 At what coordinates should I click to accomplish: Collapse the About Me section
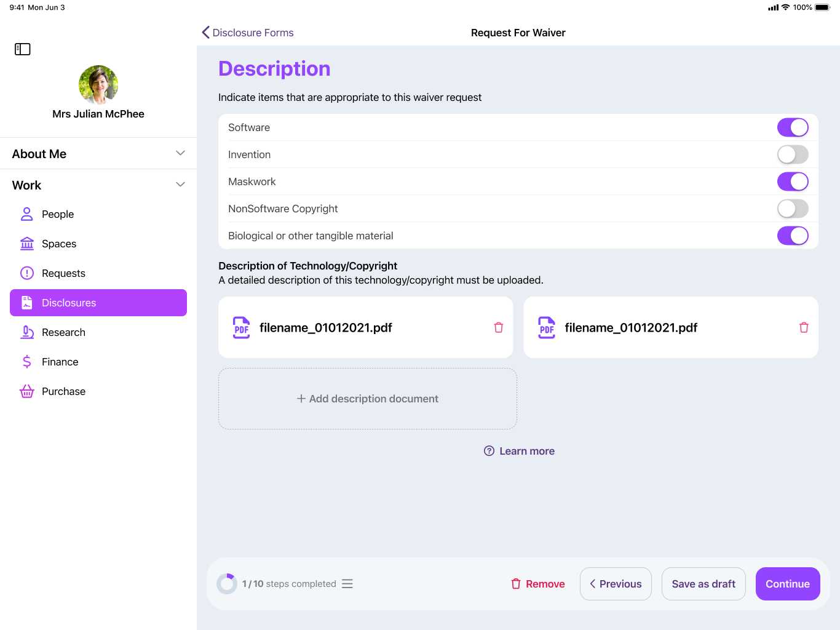pyautogui.click(x=180, y=153)
